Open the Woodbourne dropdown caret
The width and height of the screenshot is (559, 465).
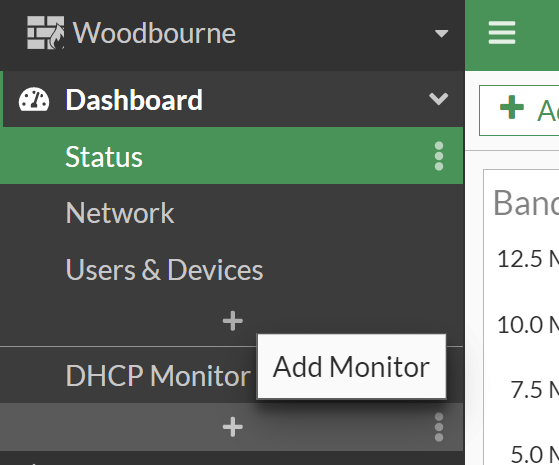(441, 34)
